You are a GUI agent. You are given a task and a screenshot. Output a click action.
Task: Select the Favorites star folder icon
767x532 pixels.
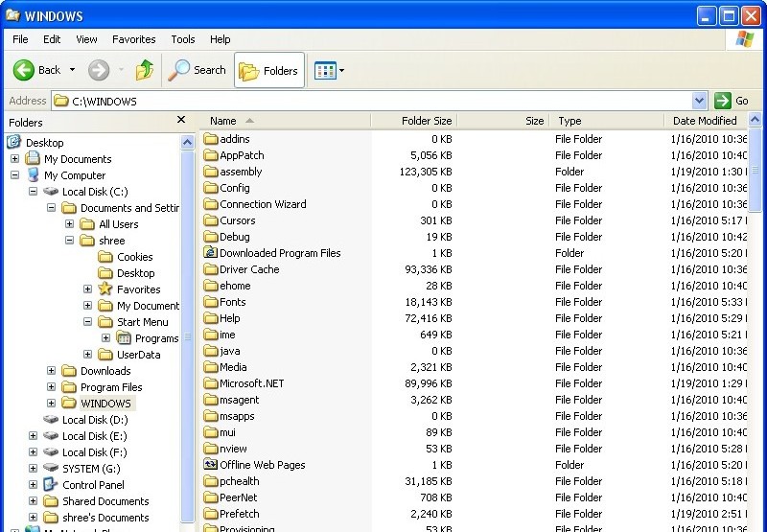105,289
